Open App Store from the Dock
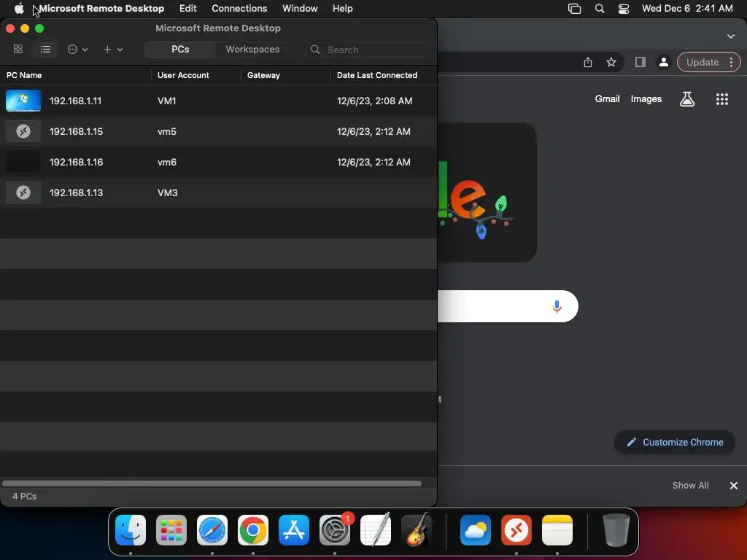 [294, 530]
